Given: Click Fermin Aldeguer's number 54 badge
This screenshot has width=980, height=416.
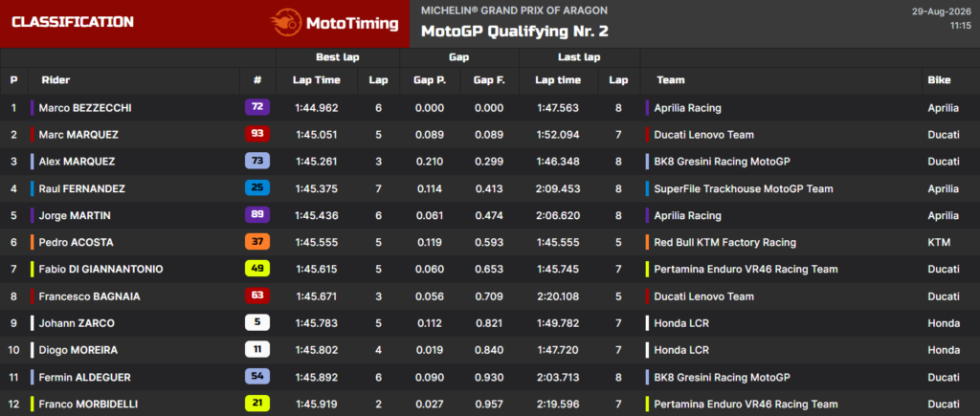Looking at the screenshot, I should (x=257, y=377).
